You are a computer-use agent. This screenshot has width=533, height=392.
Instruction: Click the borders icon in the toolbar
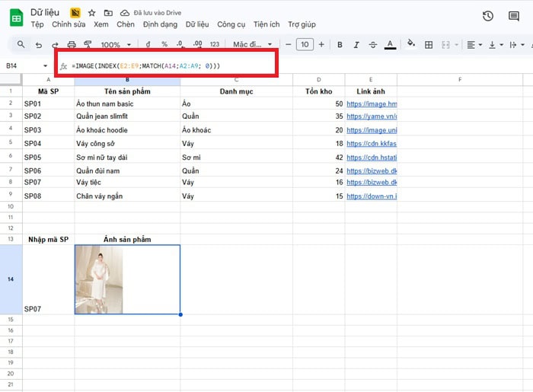[430, 45]
